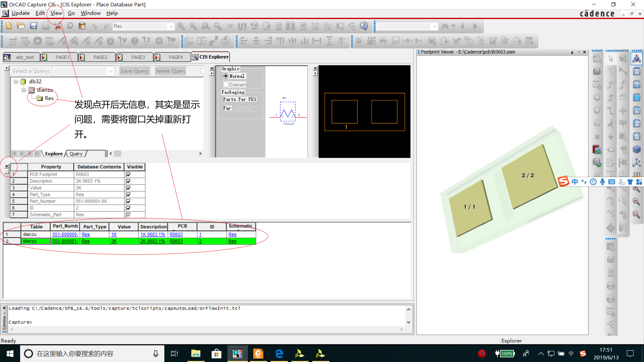Pin the Footprint Viewer panel

[572, 52]
